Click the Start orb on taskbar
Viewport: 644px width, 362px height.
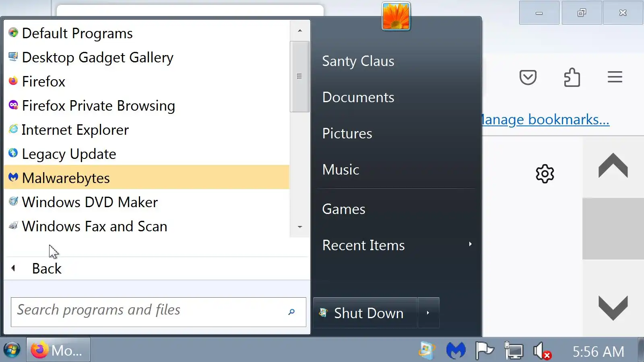12,350
